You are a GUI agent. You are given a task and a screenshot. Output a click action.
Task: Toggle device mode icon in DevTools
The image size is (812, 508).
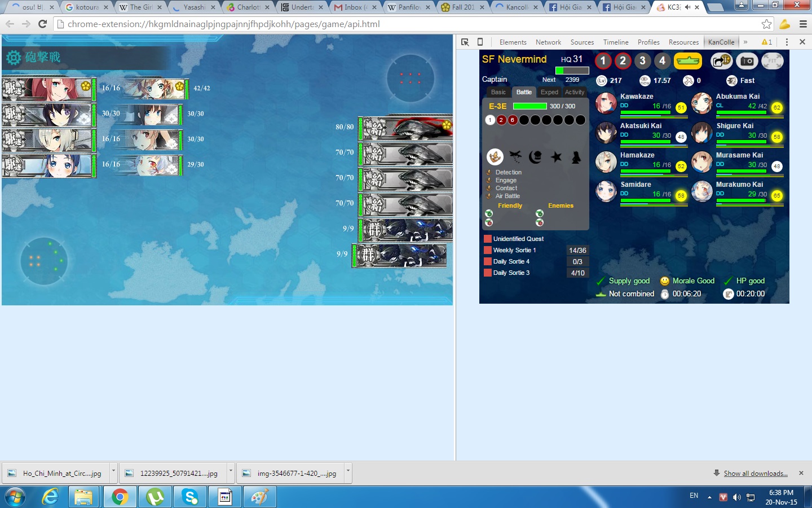(480, 42)
